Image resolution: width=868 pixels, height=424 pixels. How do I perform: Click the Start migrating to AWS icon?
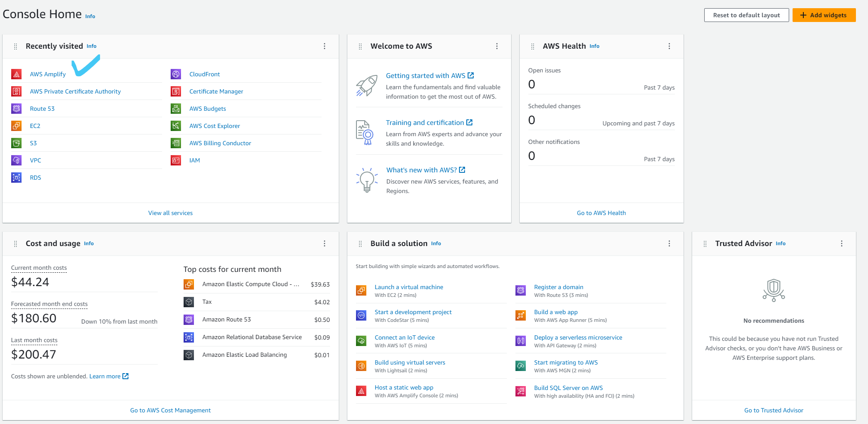point(521,366)
